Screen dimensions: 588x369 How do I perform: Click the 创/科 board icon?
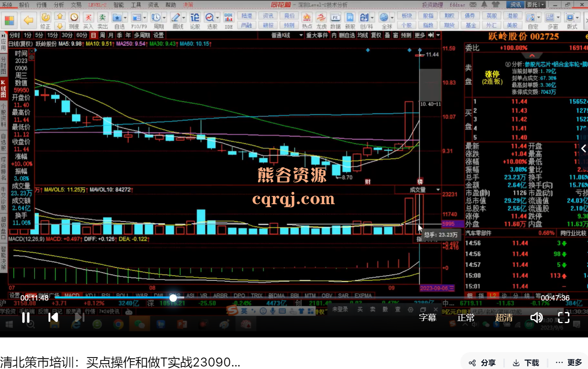click(364, 18)
